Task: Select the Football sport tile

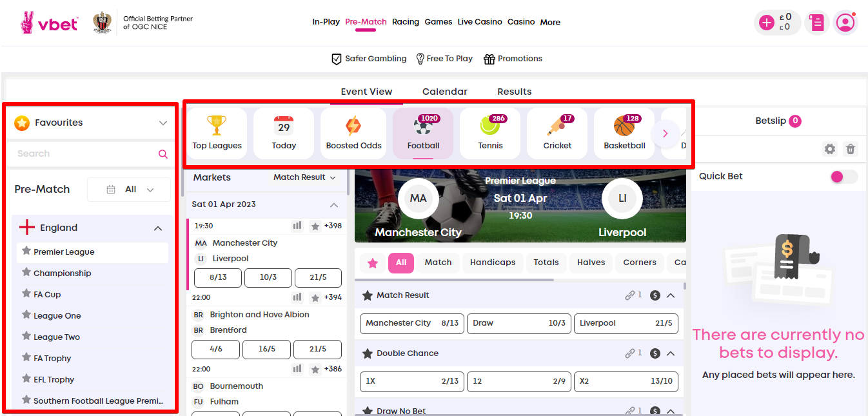Action: (423, 134)
